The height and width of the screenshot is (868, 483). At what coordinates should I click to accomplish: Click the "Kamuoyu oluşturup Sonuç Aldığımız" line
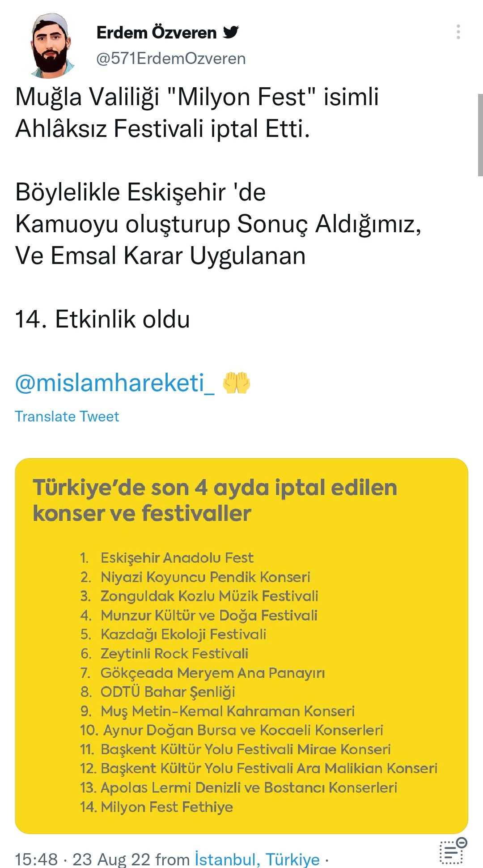(218, 224)
